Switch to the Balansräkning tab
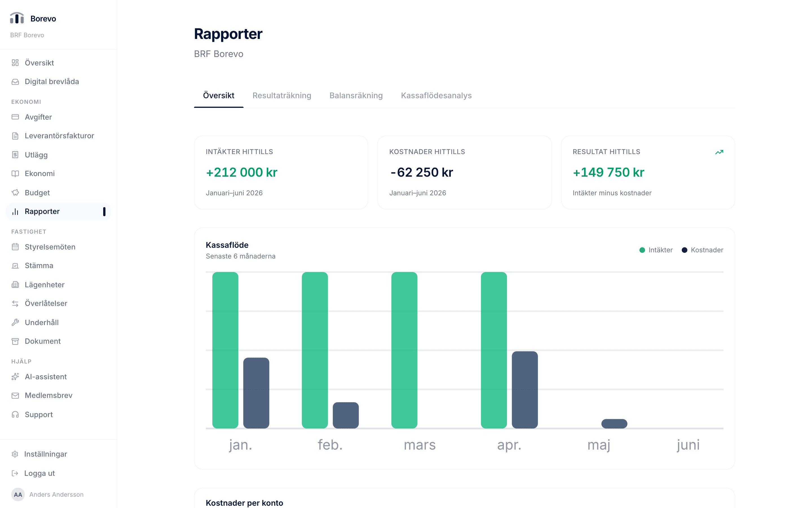Image resolution: width=812 pixels, height=508 pixels. [356, 95]
